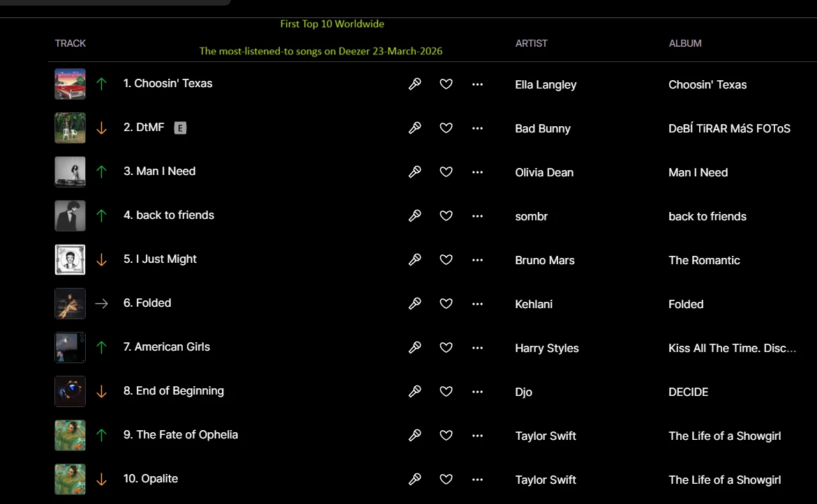Click the explicit E badge beside DtMF
This screenshot has width=817, height=504.
180,128
